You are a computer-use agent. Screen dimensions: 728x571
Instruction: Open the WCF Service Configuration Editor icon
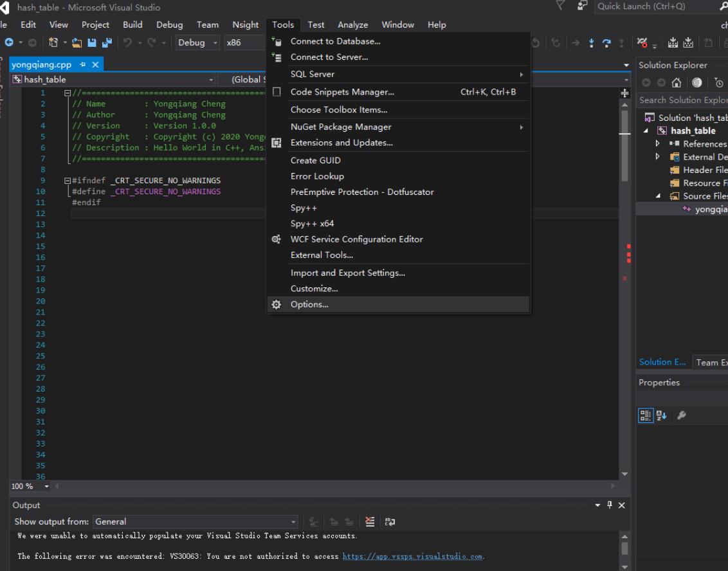coord(276,239)
